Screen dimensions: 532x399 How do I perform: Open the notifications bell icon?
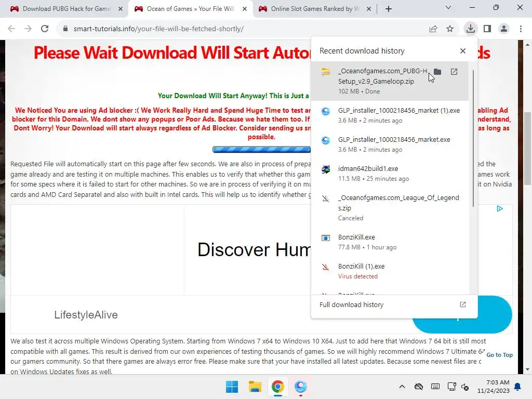(x=518, y=387)
